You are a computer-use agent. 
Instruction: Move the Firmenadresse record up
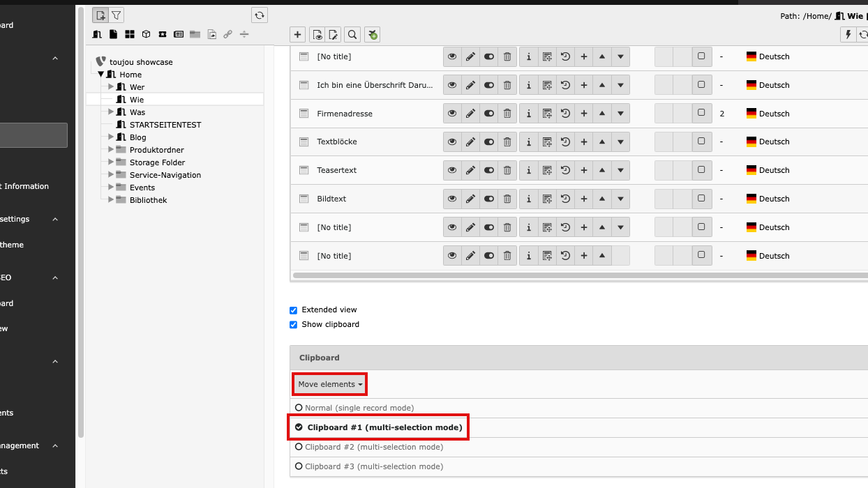[x=602, y=114]
